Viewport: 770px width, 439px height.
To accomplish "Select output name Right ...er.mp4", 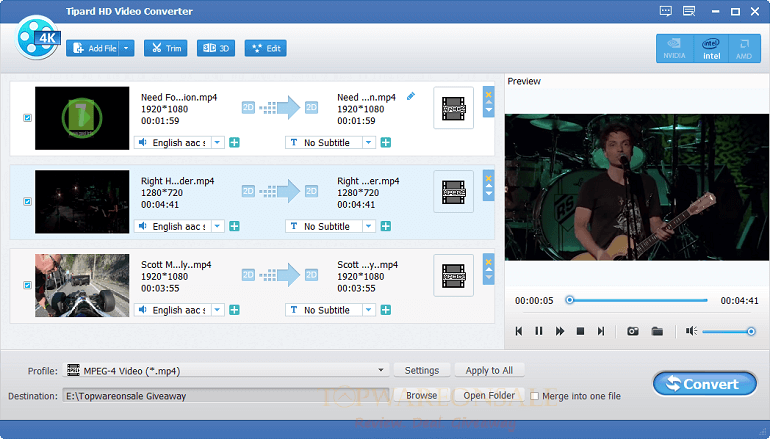I will (x=368, y=181).
